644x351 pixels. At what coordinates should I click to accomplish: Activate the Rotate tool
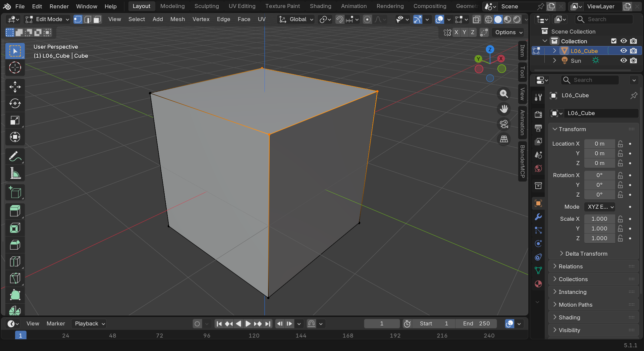pos(15,103)
